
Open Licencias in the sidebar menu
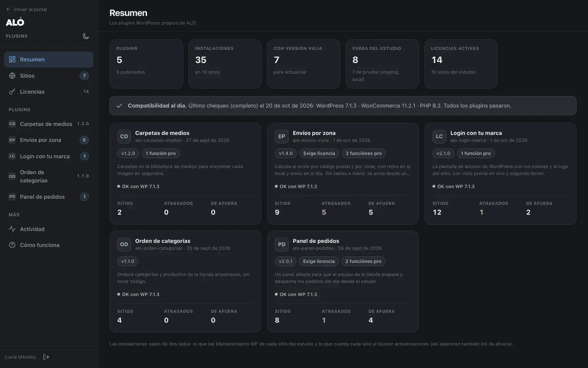click(x=49, y=92)
